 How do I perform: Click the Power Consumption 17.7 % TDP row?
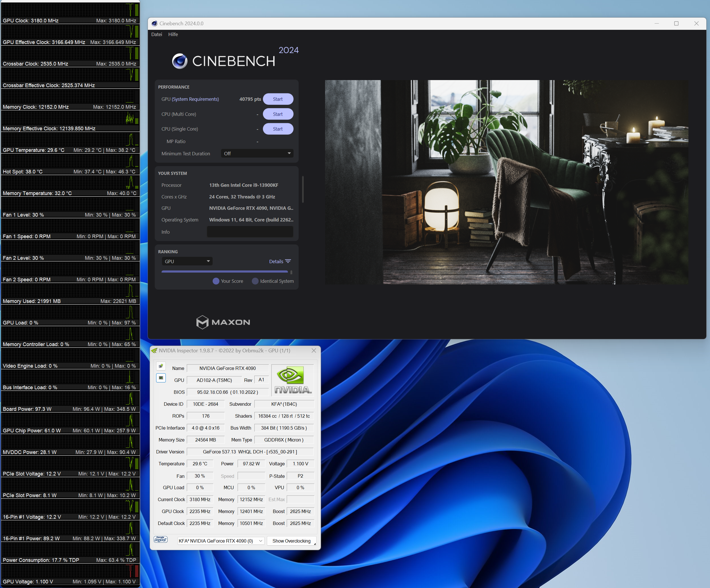(x=70, y=553)
